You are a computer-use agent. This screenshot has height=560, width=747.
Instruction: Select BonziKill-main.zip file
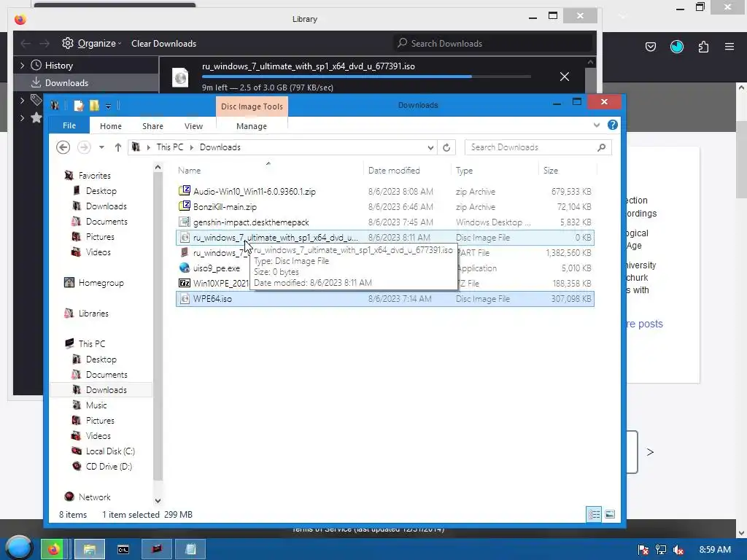[x=385, y=206]
